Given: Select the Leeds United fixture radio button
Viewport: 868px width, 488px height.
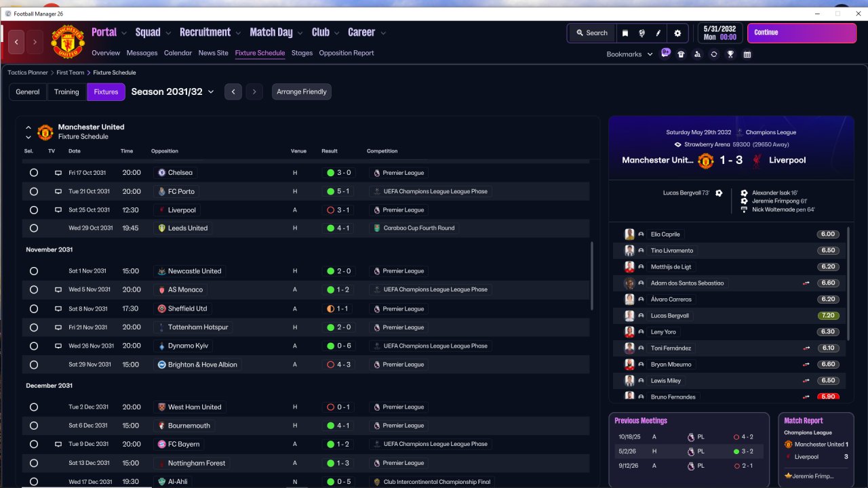Looking at the screenshot, I should (x=34, y=228).
